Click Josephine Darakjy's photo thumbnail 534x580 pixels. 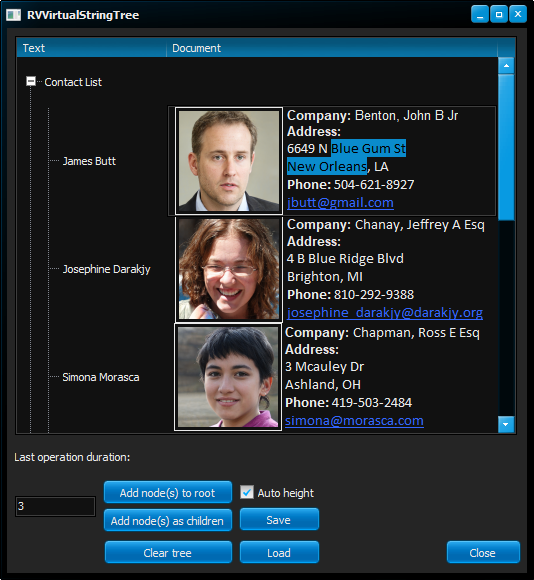[229, 269]
